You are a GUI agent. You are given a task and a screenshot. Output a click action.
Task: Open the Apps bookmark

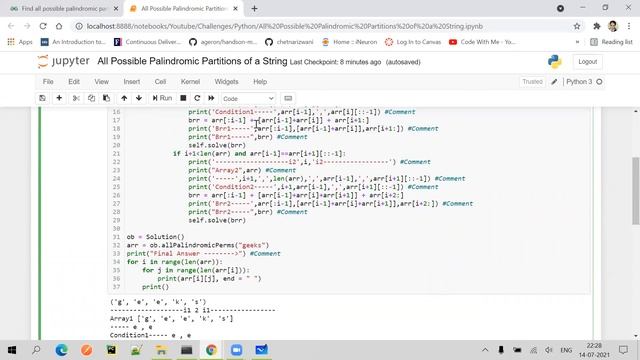coord(20,42)
